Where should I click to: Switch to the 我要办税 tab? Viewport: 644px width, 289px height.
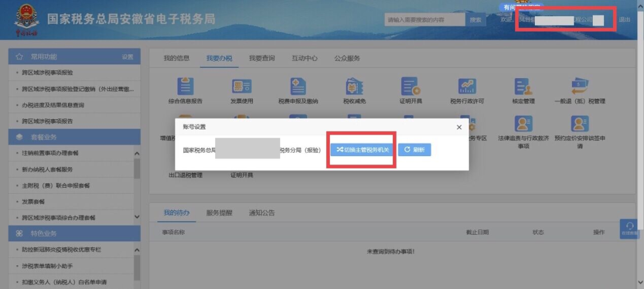[219, 58]
